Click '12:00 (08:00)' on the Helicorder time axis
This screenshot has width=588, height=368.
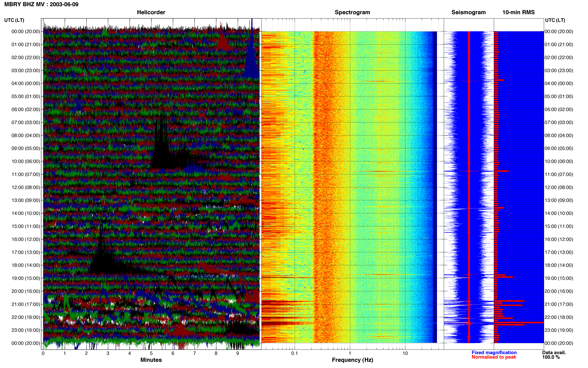pos(26,187)
